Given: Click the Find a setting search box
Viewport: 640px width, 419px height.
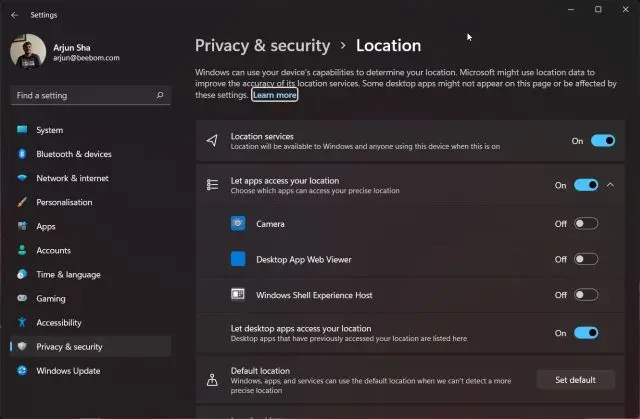Looking at the screenshot, I should click(x=90, y=95).
